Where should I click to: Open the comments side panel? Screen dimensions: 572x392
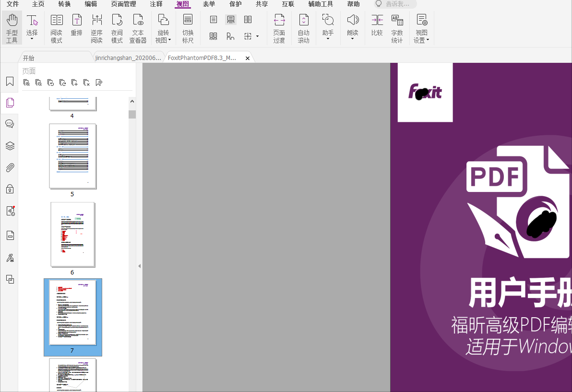[x=10, y=124]
